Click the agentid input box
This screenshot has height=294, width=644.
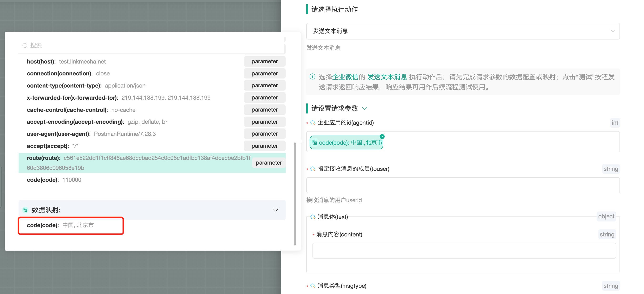[x=463, y=142]
